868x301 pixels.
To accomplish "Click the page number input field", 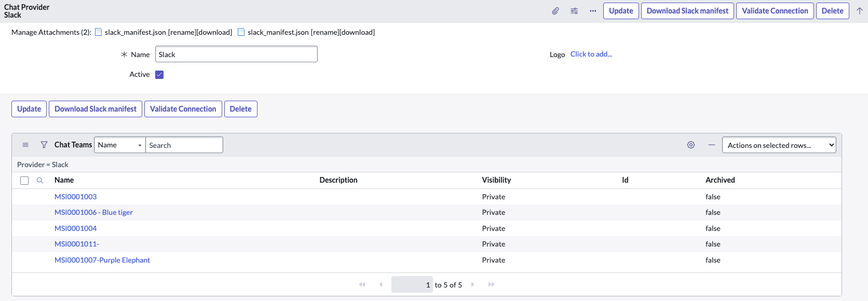I will click(412, 284).
